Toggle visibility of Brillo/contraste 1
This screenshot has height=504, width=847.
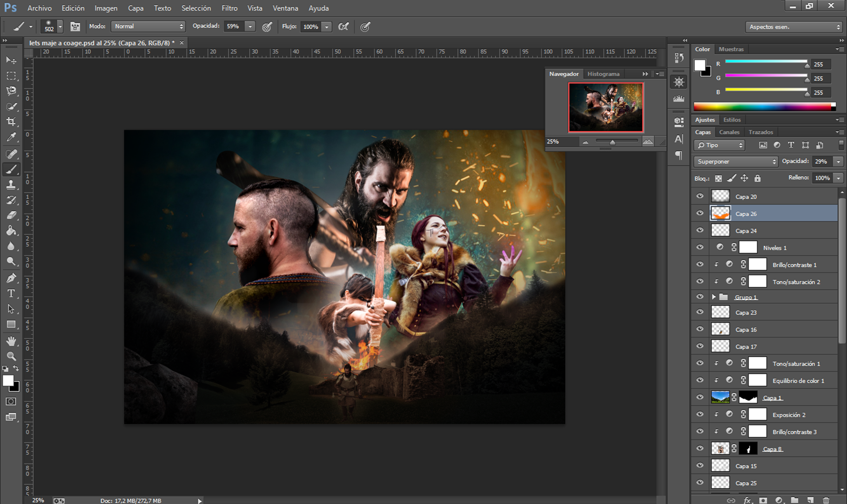tap(700, 264)
